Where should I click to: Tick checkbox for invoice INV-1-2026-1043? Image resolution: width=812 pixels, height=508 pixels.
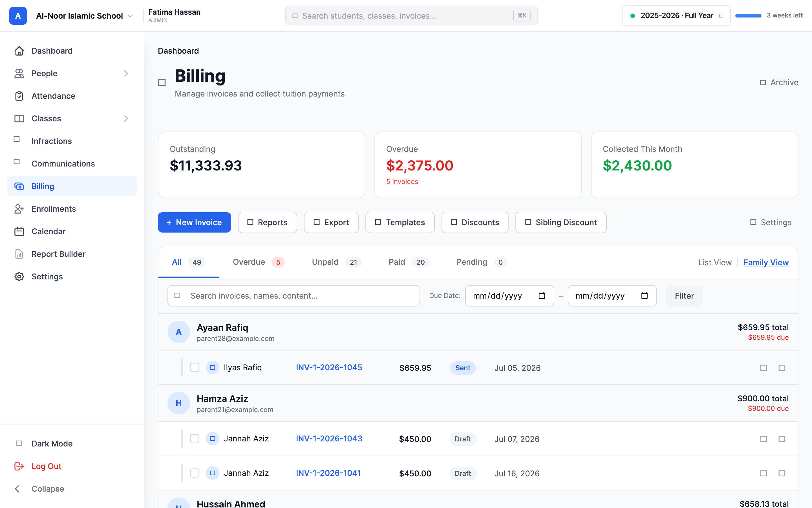click(x=195, y=439)
